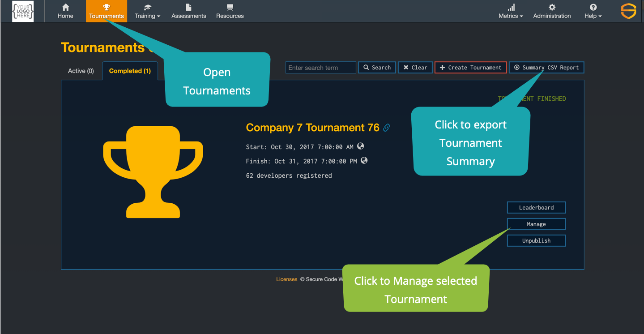Image resolution: width=644 pixels, height=334 pixels.
Task: Click the globe icon next to the start time
Action: point(361,146)
